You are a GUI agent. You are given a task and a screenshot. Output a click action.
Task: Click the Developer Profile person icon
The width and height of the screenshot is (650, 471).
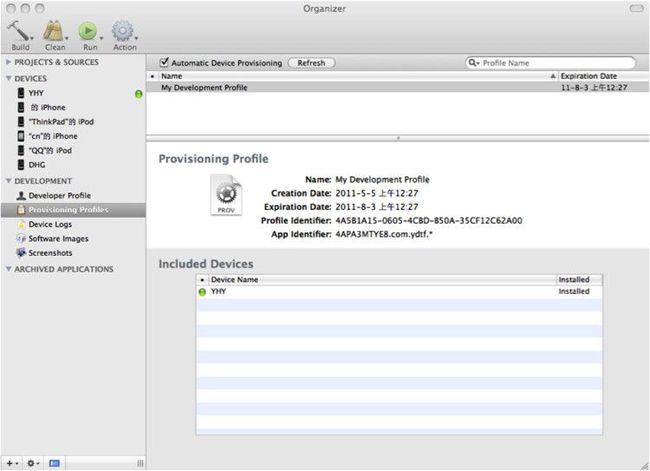coord(21,195)
